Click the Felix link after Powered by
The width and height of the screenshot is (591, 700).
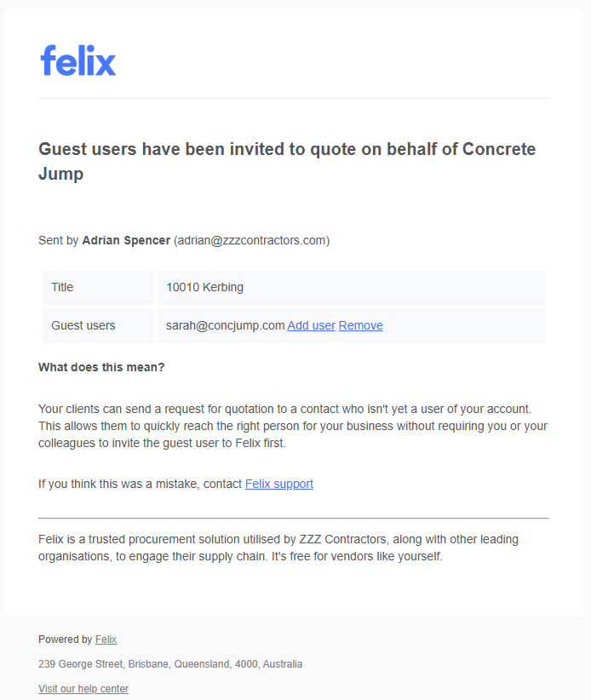(106, 640)
